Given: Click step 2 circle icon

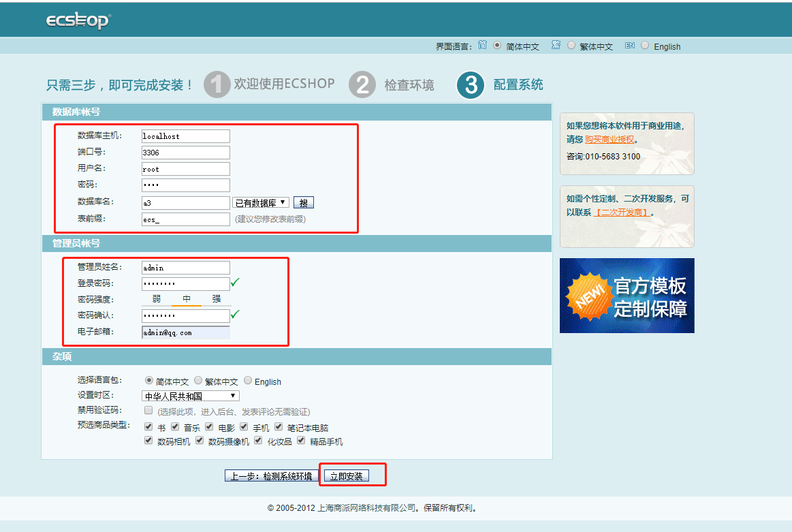Looking at the screenshot, I should (x=362, y=84).
